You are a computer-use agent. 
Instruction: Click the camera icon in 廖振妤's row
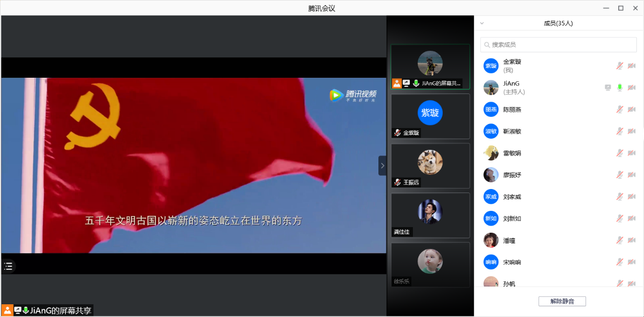click(x=632, y=175)
